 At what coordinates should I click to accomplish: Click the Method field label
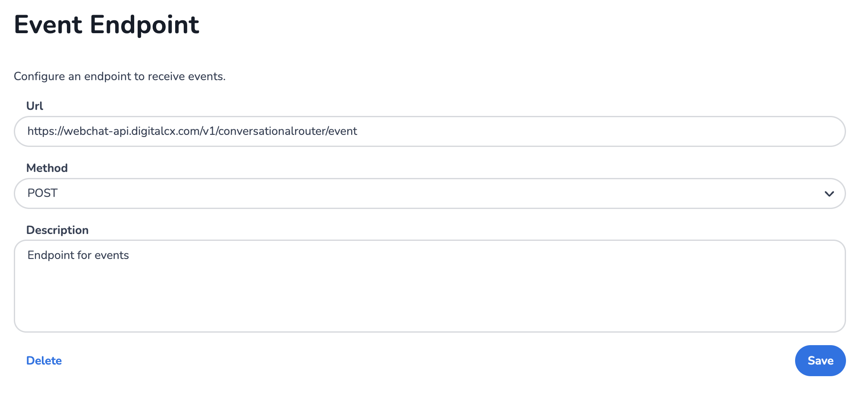click(x=47, y=168)
